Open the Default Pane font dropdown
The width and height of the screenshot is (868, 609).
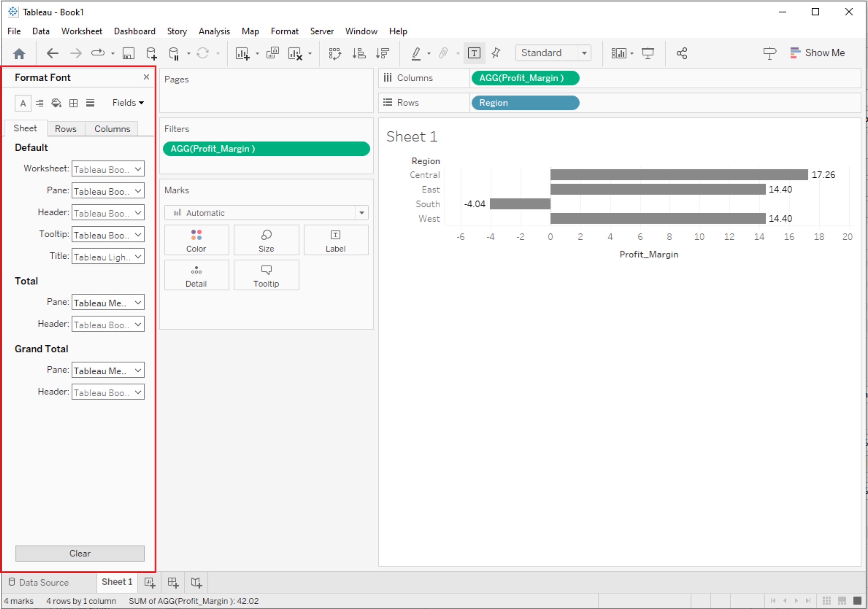[108, 191]
